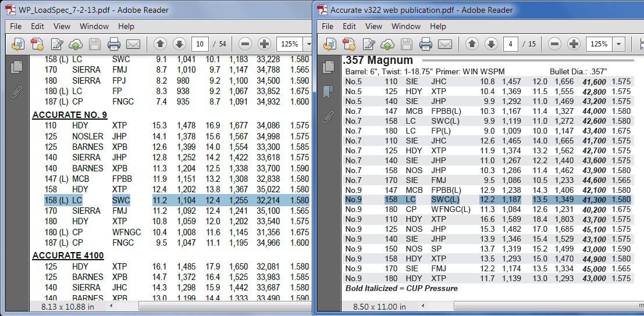Open zoom level dropdown in Accurate v322 window
The height and width of the screenshot is (316, 644).
tap(618, 44)
